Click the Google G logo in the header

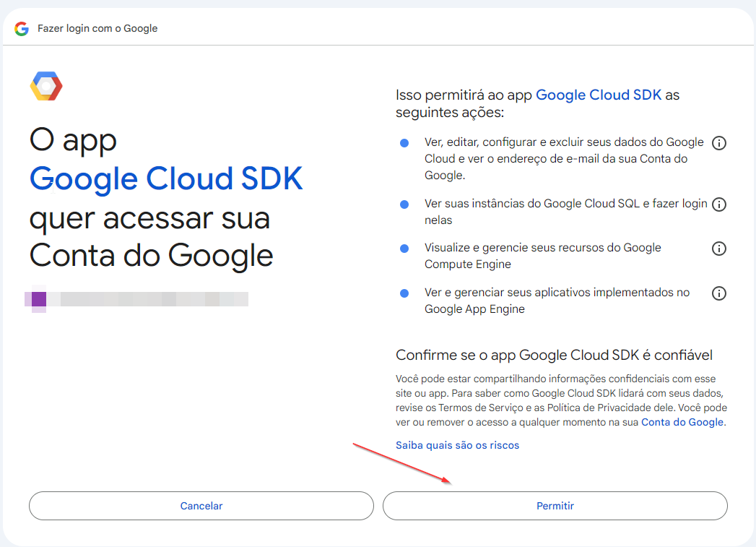click(22, 29)
